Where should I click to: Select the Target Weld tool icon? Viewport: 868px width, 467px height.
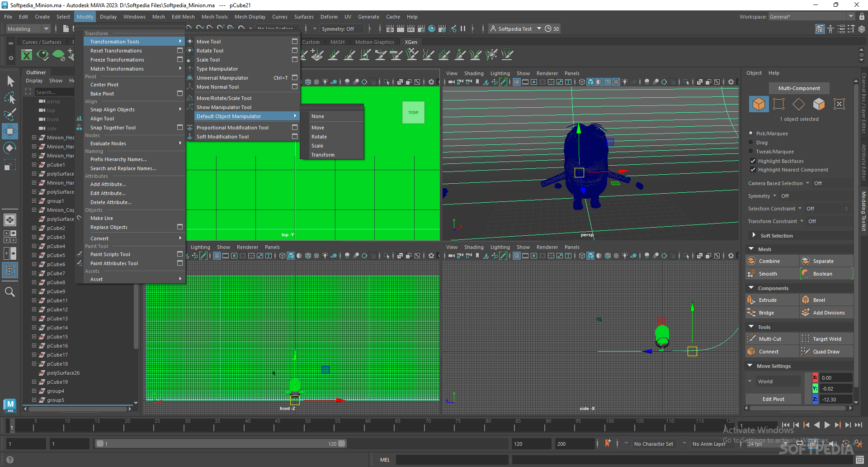(806, 339)
